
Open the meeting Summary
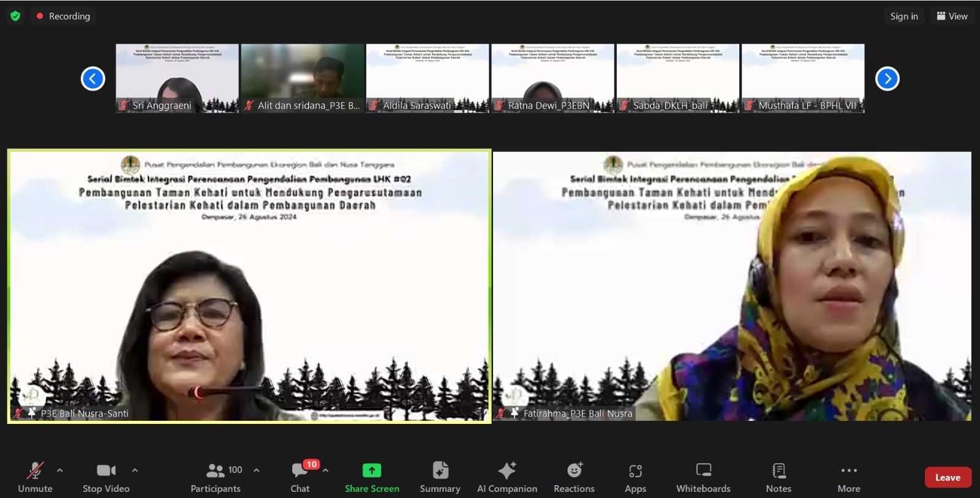coord(440,477)
